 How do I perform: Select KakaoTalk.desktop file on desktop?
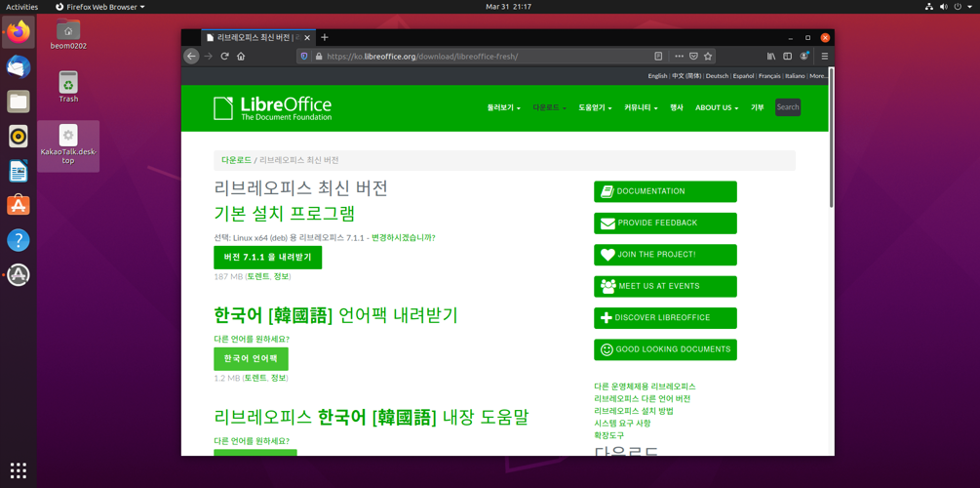pyautogui.click(x=68, y=145)
